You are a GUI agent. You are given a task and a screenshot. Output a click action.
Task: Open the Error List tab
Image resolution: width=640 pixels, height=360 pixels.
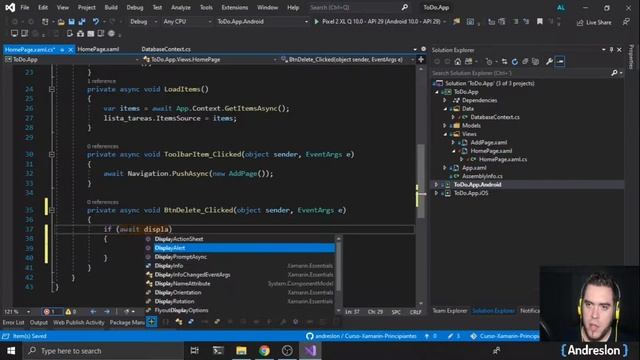tap(13, 322)
